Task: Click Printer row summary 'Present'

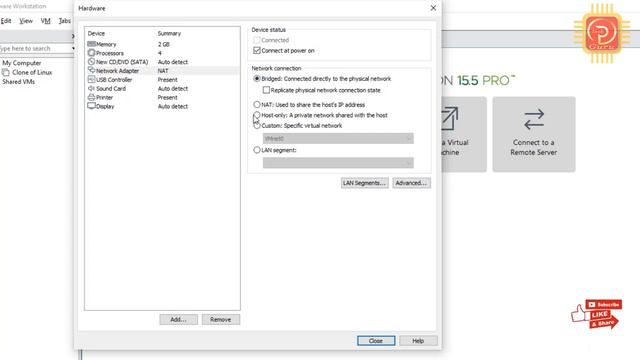Action: pos(167,98)
